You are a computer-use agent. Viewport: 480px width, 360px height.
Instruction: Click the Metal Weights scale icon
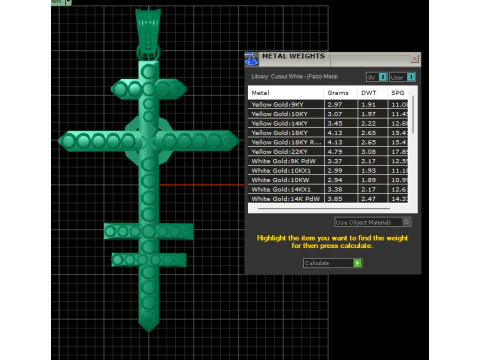coord(251,60)
